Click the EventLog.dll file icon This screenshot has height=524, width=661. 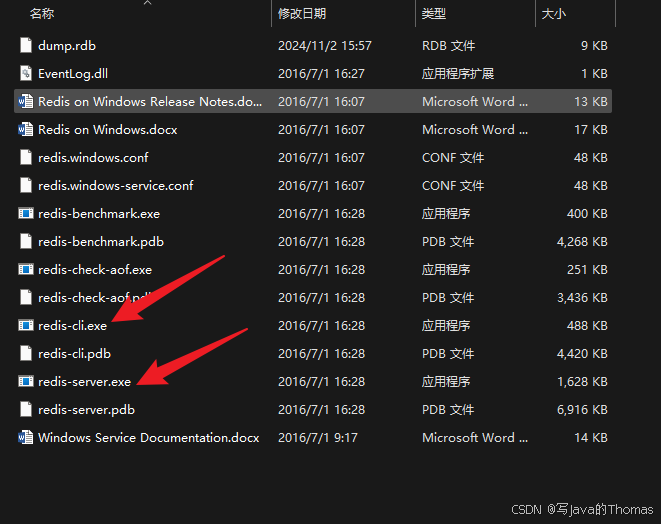[x=26, y=73]
